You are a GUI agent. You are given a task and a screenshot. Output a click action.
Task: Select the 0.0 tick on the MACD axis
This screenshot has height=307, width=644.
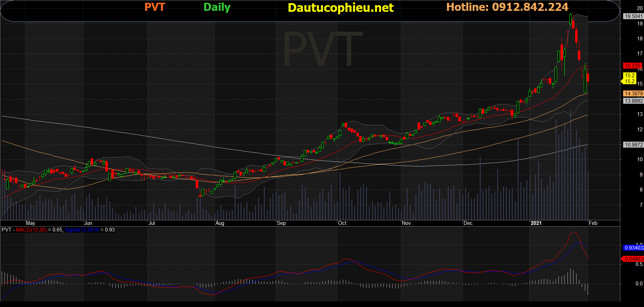click(639, 284)
